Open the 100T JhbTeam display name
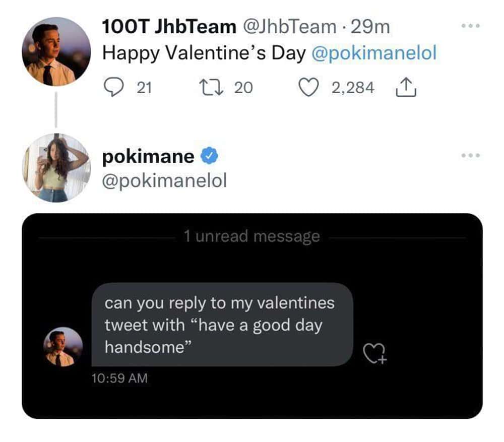Screen dimensions: 504x442 (x=169, y=27)
